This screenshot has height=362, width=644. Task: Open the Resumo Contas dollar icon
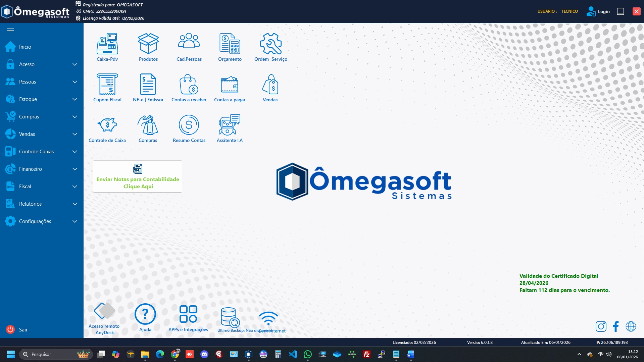click(189, 125)
